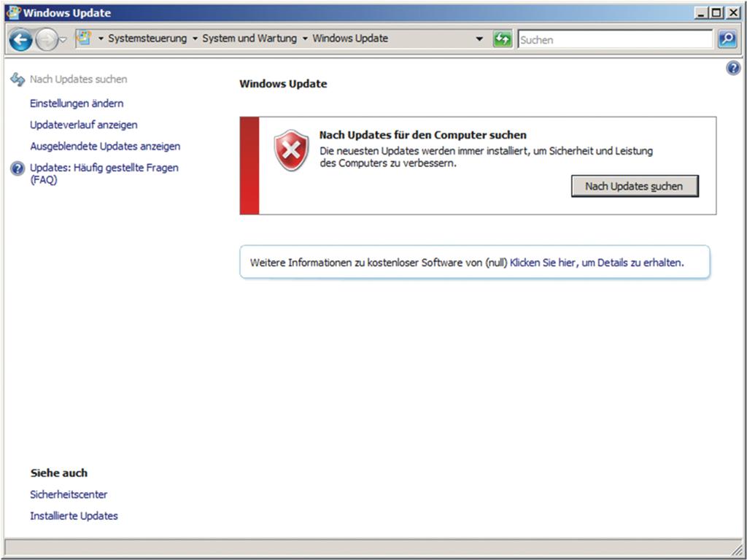Click the text starting Die neuesten Updates werden
Viewport: 747px width, 560px height.
[486, 157]
